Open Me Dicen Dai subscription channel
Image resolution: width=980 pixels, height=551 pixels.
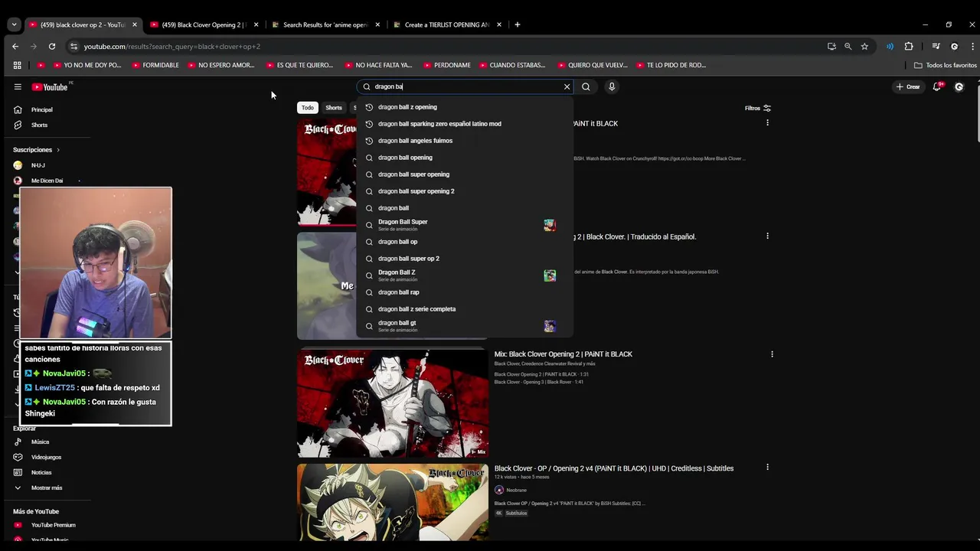[x=47, y=181]
